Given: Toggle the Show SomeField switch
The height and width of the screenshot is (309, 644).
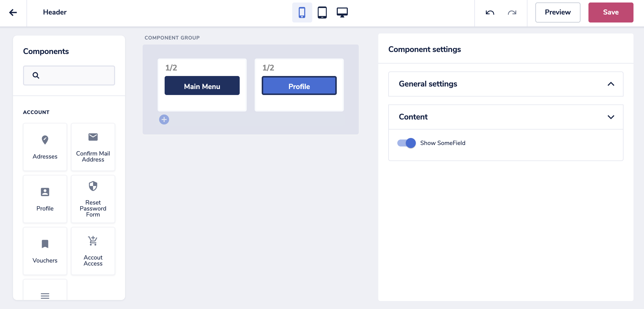Looking at the screenshot, I should (x=406, y=143).
